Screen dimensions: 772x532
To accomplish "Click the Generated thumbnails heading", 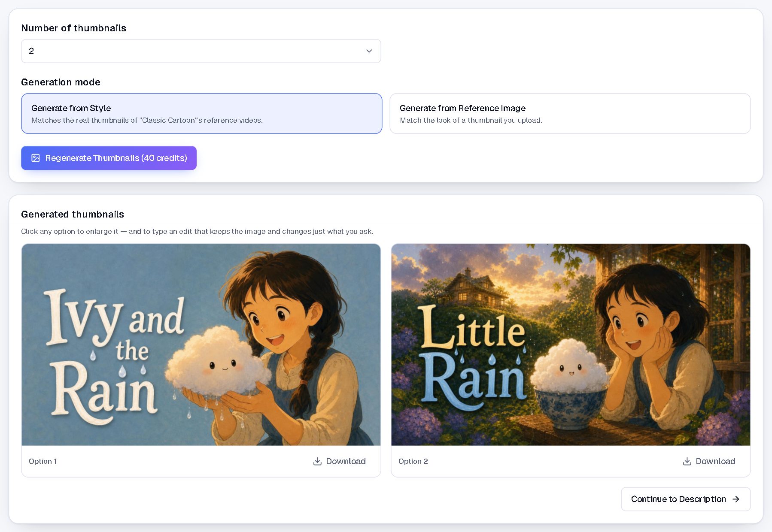I will (x=73, y=214).
